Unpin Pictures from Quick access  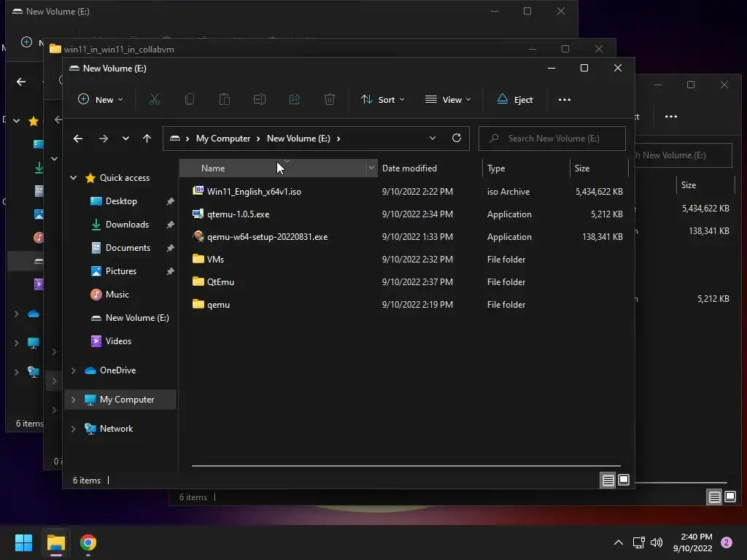(x=170, y=271)
